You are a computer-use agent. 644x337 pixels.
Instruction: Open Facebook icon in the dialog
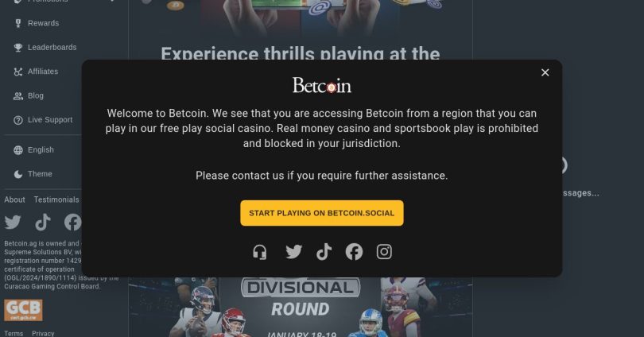354,252
